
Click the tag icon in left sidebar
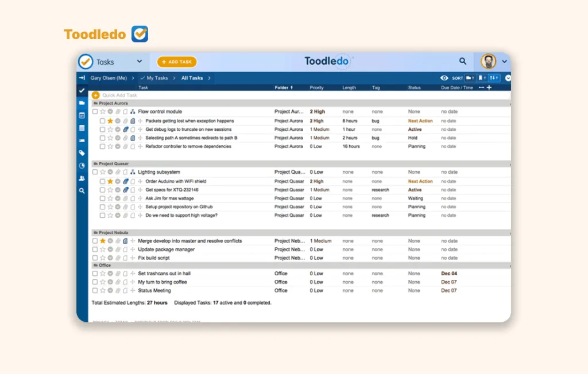82,153
